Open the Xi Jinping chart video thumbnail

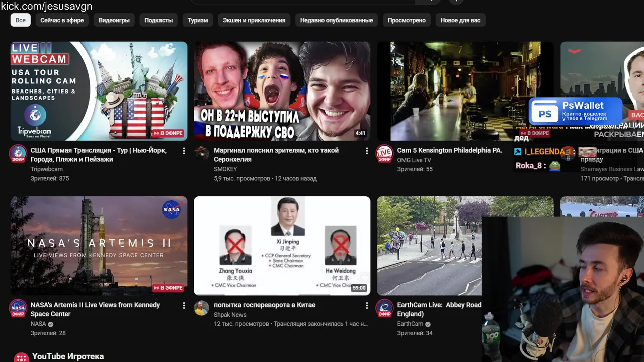[282, 245]
